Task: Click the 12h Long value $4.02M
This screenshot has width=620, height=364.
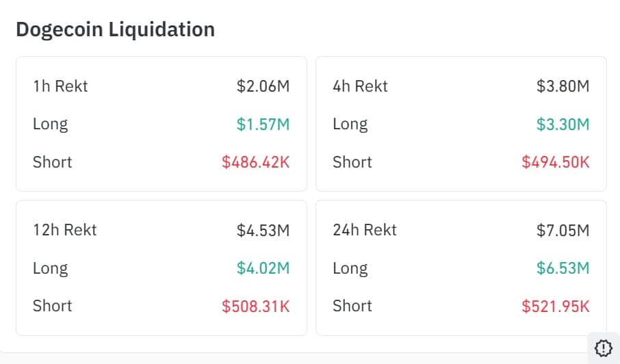Action: [x=263, y=268]
